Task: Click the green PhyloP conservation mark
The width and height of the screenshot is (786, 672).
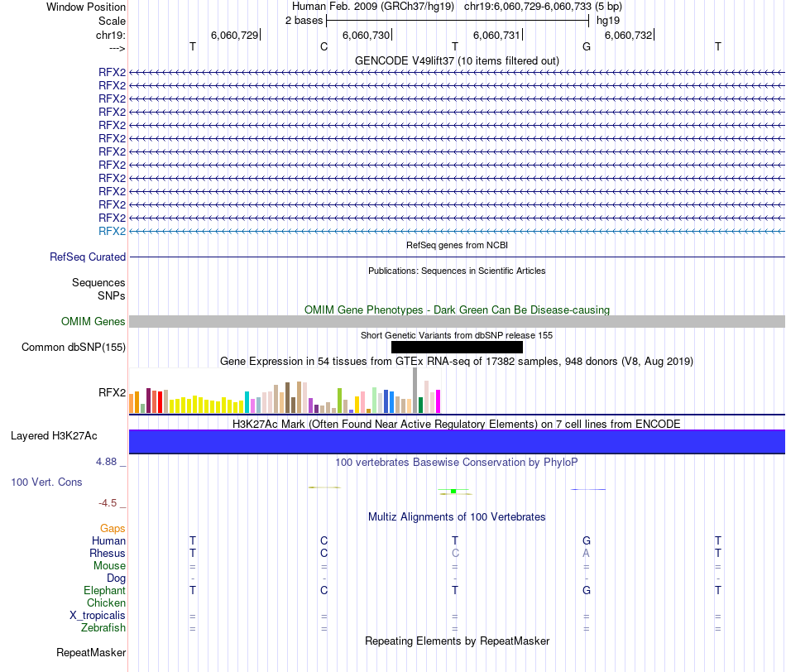Action: pyautogui.click(x=453, y=491)
